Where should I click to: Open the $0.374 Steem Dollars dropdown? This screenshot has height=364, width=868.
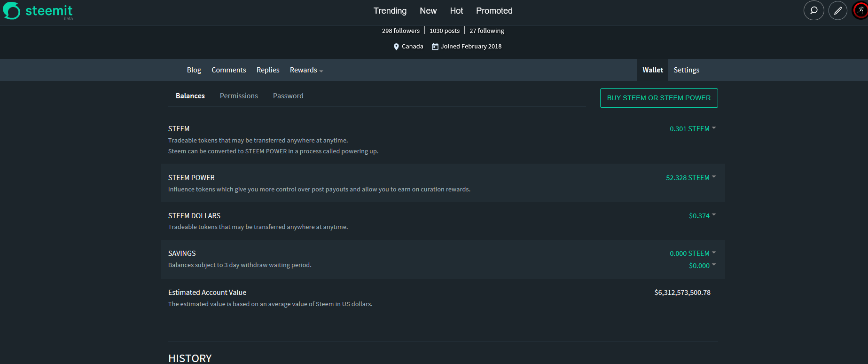tap(702, 216)
